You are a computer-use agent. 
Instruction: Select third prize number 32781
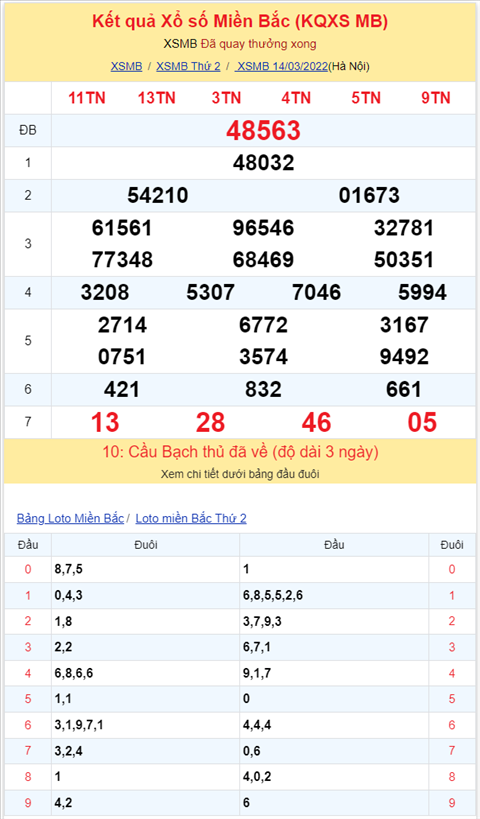(404, 228)
